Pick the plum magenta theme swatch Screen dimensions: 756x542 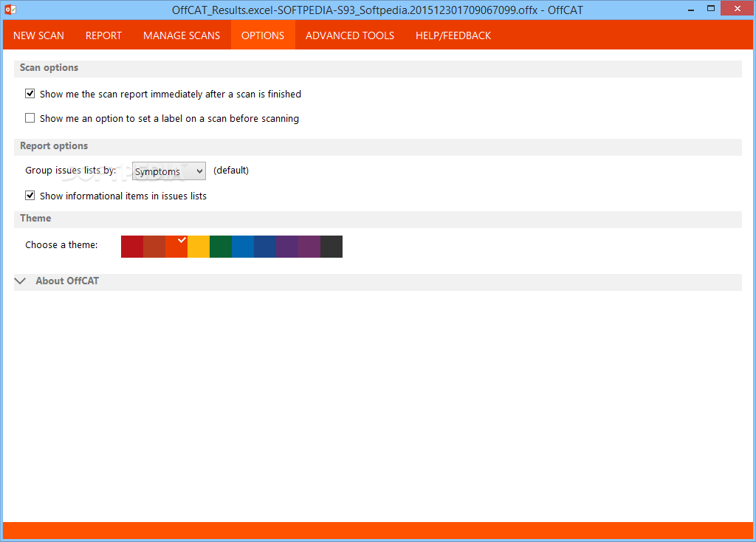(x=309, y=247)
